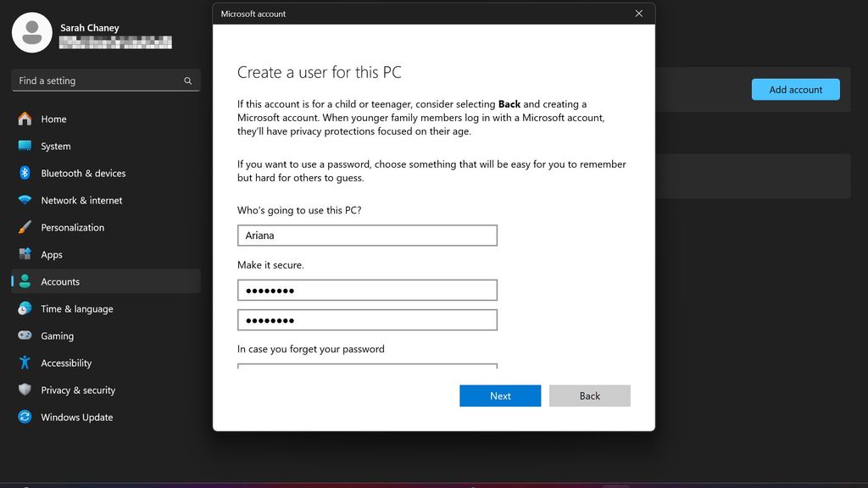This screenshot has height=488, width=868.
Task: Click the username field containing Ariana
Action: [367, 235]
